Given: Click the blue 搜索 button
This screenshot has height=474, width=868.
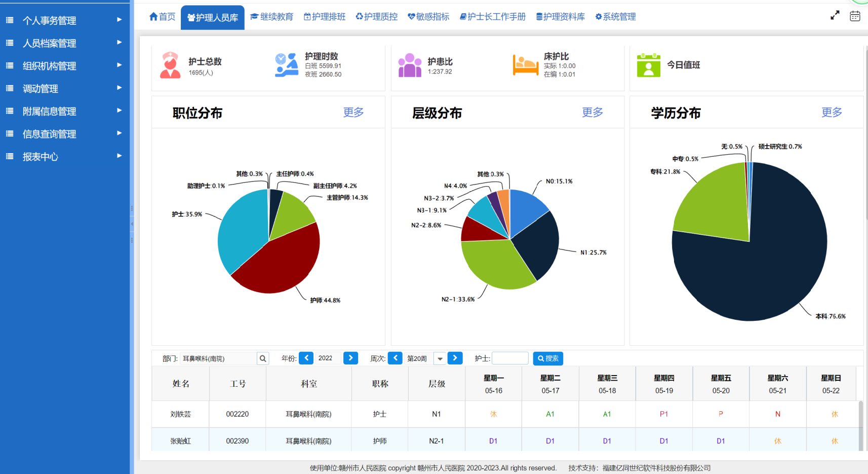Looking at the screenshot, I should [x=548, y=358].
